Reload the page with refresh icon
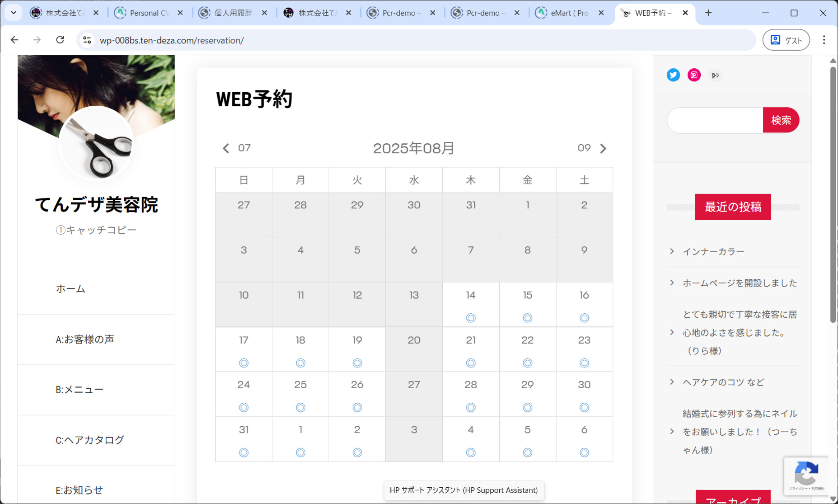This screenshot has height=504, width=838. (60, 40)
